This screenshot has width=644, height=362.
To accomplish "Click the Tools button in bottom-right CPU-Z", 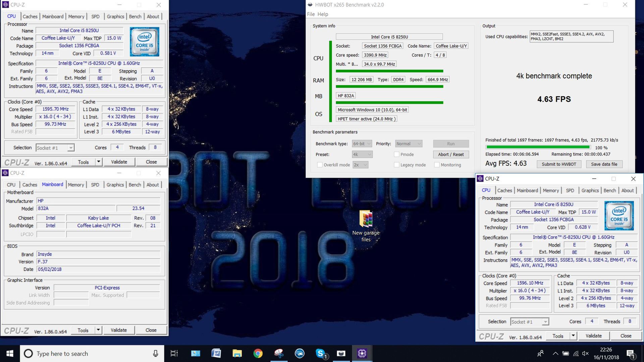I will pos(558,336).
